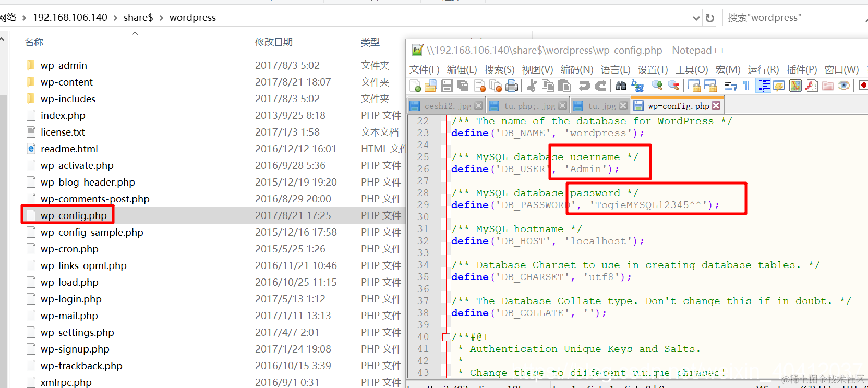Toggle synchronize horizontal scrolling icon
868x388 pixels.
(710, 86)
